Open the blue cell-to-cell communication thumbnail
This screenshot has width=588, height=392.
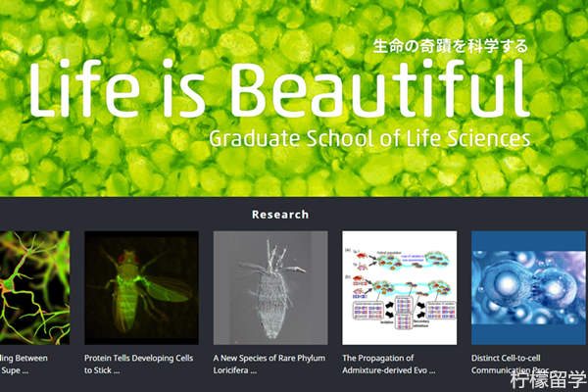(528, 288)
